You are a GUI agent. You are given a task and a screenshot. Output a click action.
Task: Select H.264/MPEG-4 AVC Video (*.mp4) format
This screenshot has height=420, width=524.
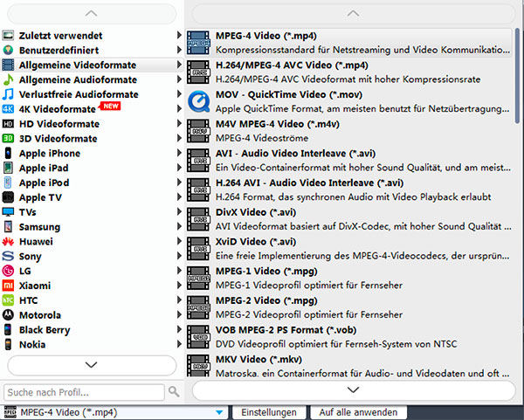(x=348, y=72)
